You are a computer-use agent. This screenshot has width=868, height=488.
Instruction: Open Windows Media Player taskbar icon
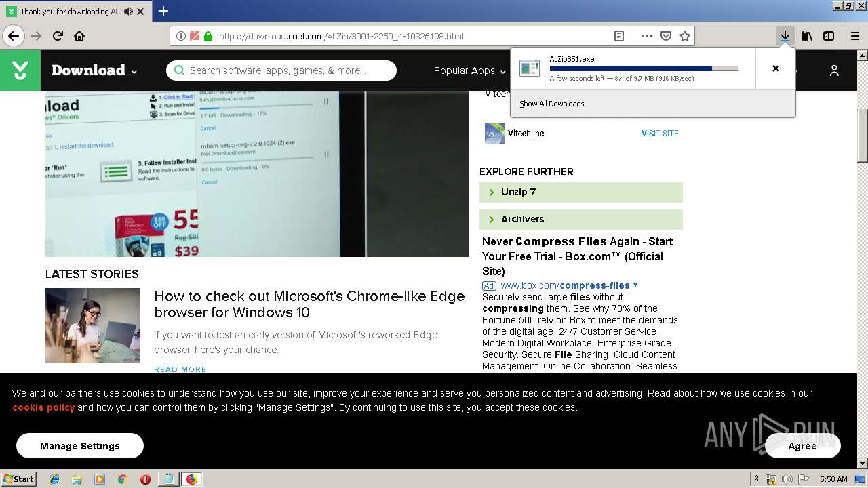pyautogui.click(x=100, y=479)
